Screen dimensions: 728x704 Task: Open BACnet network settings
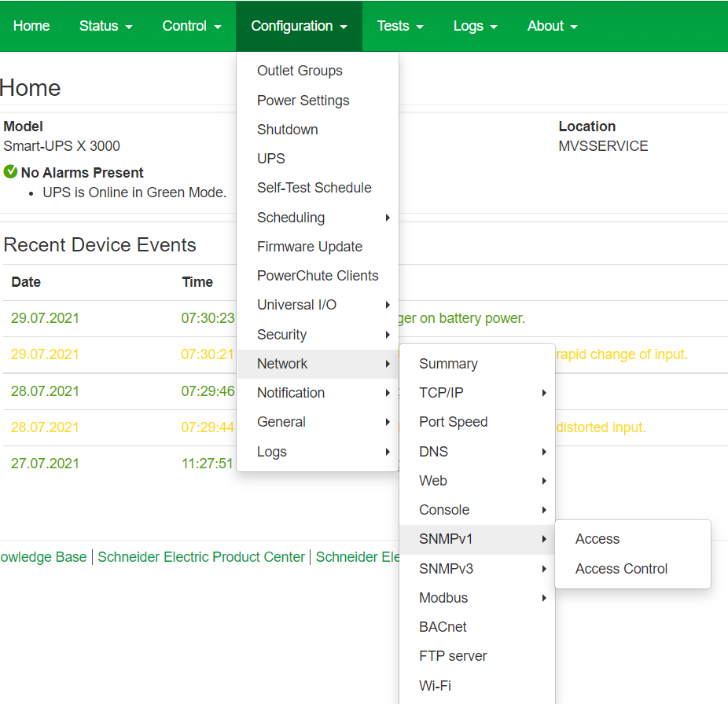tap(477, 627)
